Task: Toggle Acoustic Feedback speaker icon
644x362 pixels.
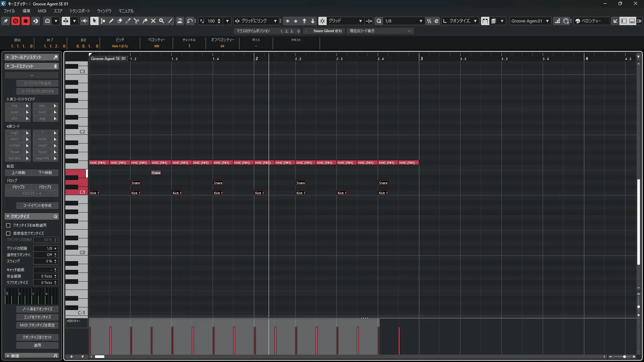Action: coord(84,21)
